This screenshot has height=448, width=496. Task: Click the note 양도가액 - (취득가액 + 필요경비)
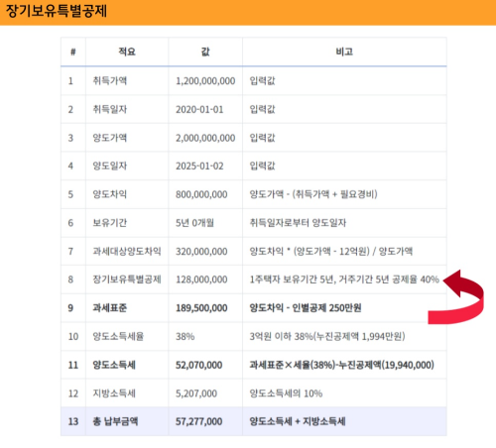point(313,194)
